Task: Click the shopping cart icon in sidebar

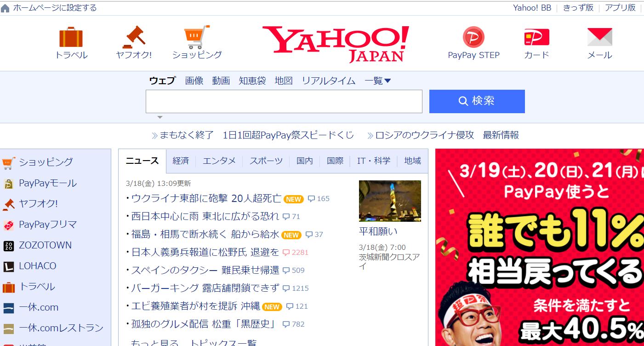Action: [9, 162]
